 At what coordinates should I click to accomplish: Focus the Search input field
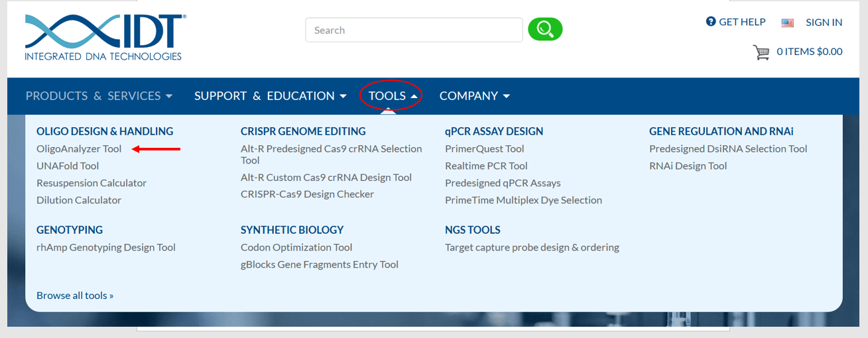tap(414, 30)
